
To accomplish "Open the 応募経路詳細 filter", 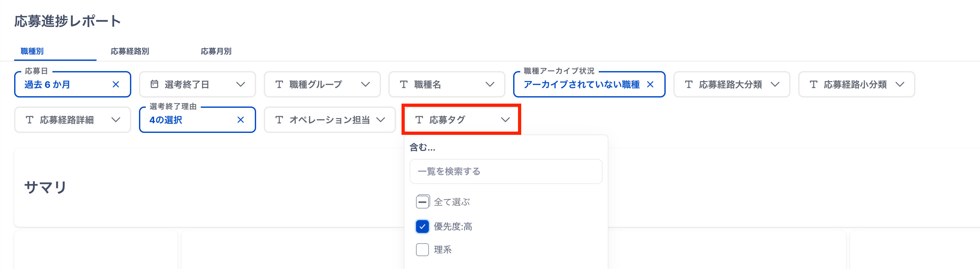I will (x=72, y=120).
